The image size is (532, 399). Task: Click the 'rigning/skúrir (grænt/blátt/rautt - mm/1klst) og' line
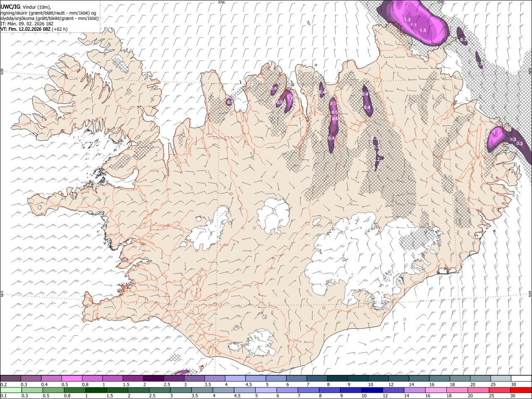pyautogui.click(x=48, y=13)
